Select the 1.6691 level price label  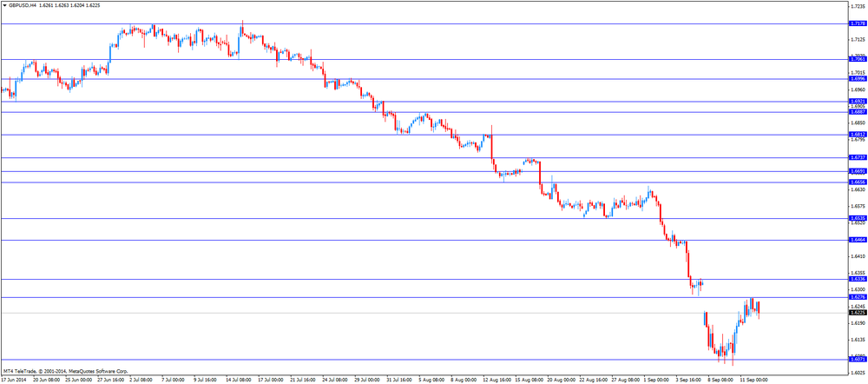pos(857,172)
